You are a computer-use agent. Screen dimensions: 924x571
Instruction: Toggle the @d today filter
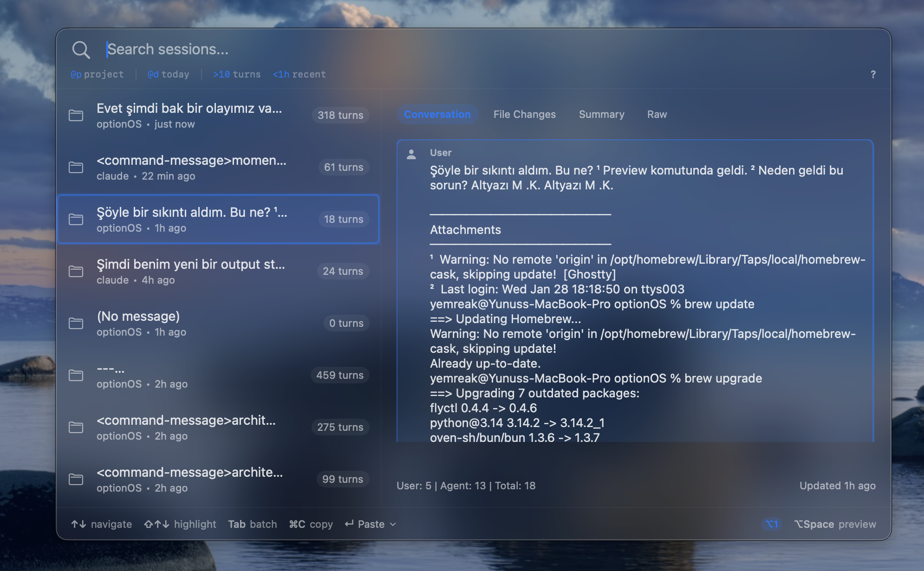(168, 74)
